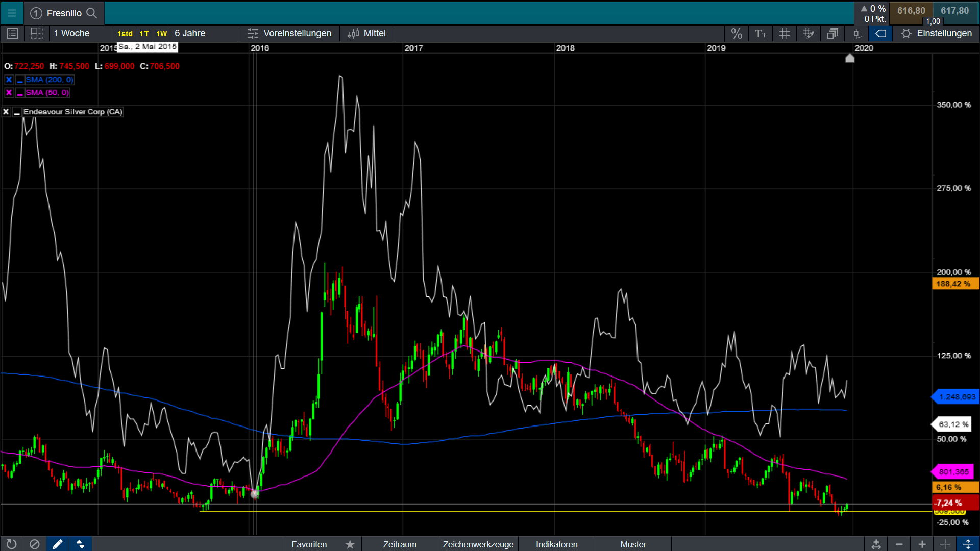Open the 1 Woche interval dropdown
980x551 pixels.
[x=72, y=33]
